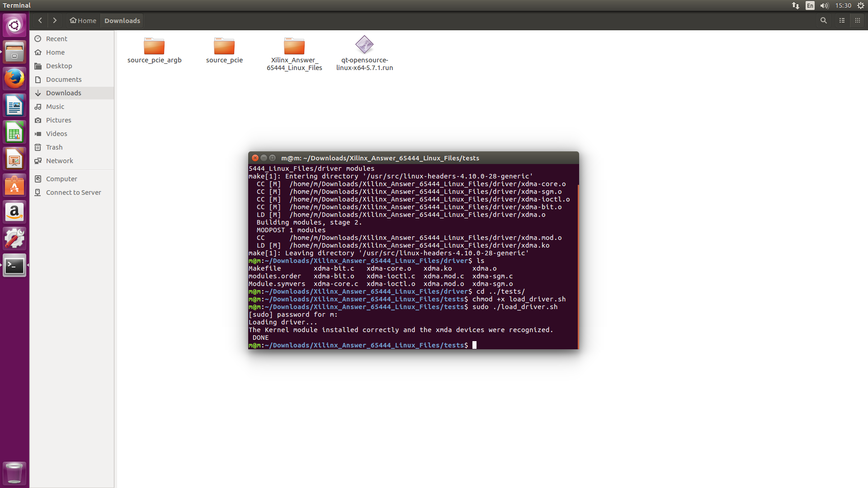Switch to Terminal from the launcher
The height and width of the screenshot is (488, 868).
(14, 266)
